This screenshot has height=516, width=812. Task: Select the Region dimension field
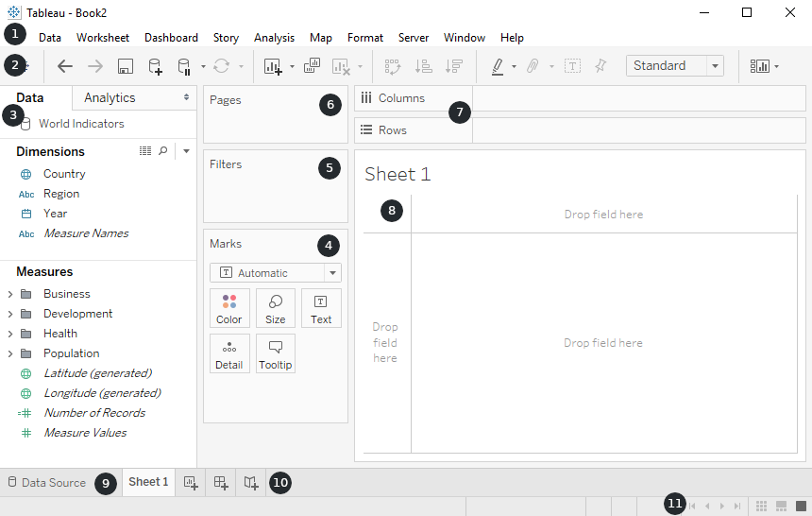pyautogui.click(x=61, y=194)
